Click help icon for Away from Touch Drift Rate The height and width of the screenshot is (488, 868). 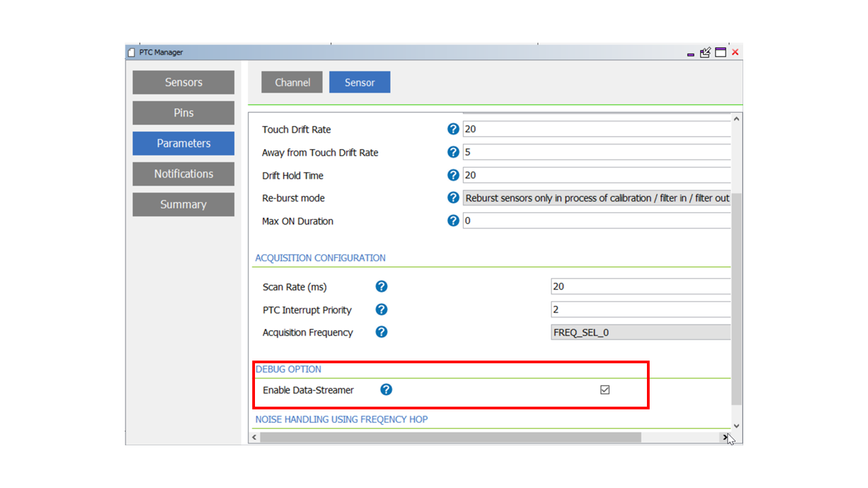454,152
